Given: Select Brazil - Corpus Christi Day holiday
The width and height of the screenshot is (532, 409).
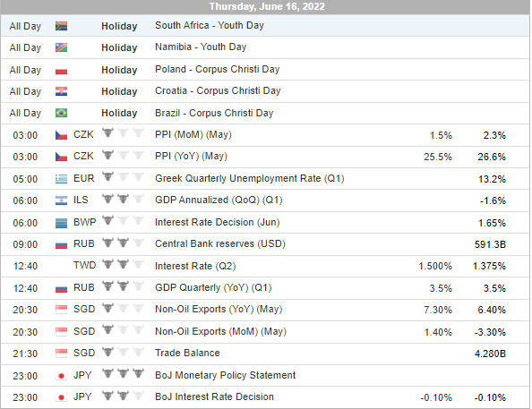Looking at the screenshot, I should [x=214, y=113].
